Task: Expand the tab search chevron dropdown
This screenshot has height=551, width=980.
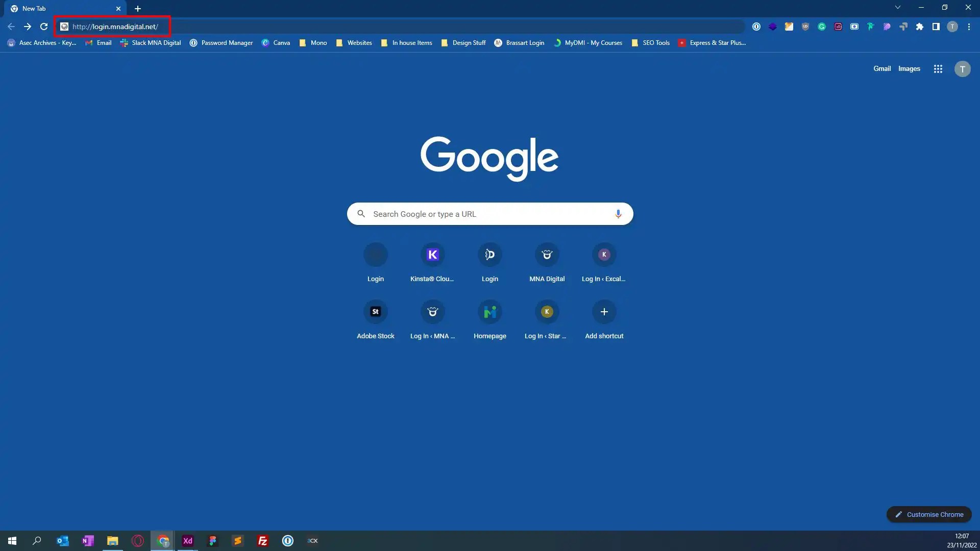Action: 898,8
